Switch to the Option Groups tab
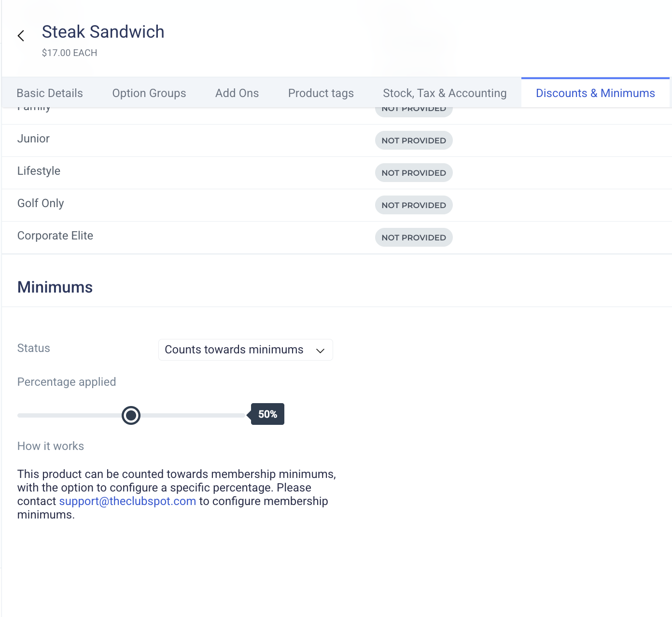Screen dimensions: 672x617 (x=149, y=93)
